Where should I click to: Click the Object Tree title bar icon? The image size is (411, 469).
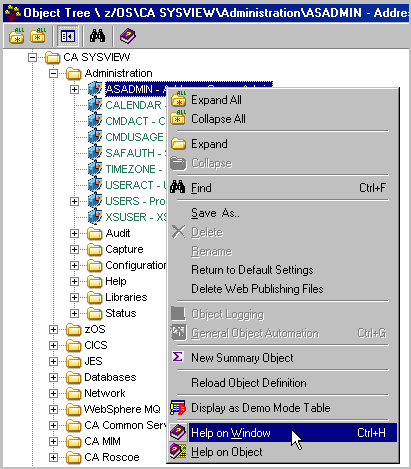coord(12,13)
